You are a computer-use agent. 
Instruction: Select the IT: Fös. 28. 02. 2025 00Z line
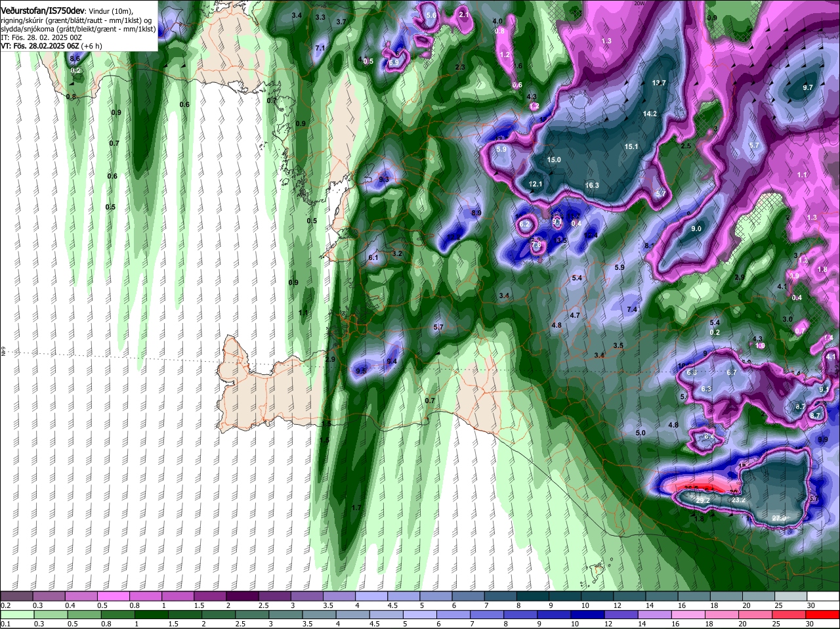(x=41, y=38)
